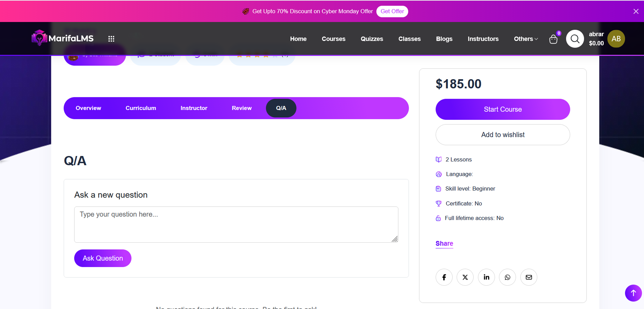The image size is (644, 309).
Task: Open the shopping cart icon
Action: tap(553, 39)
